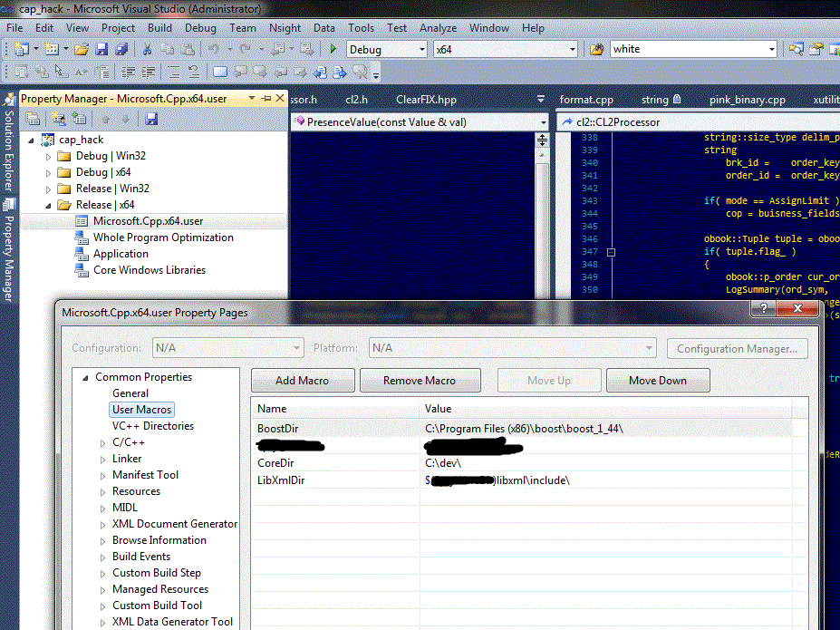Select General under Common Properties
Image resolution: width=840 pixels, height=630 pixels.
pos(130,393)
